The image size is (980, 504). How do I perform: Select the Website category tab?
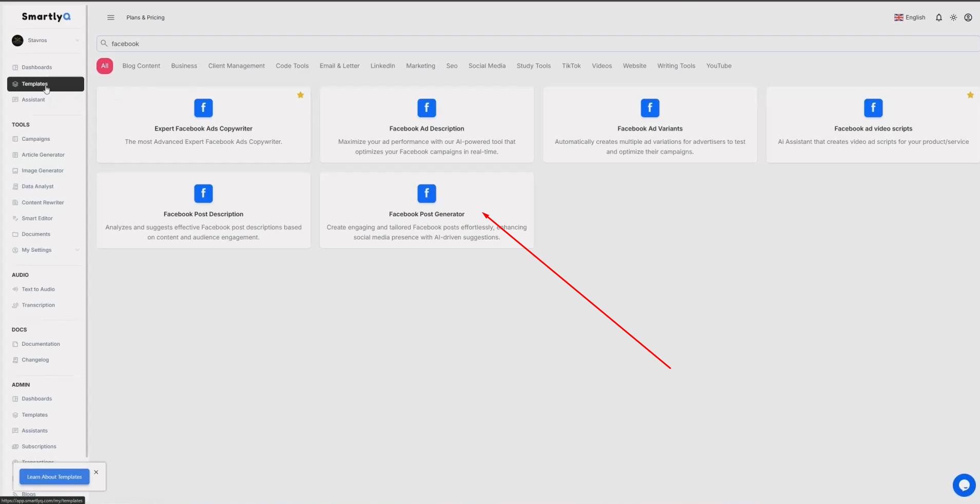click(635, 66)
